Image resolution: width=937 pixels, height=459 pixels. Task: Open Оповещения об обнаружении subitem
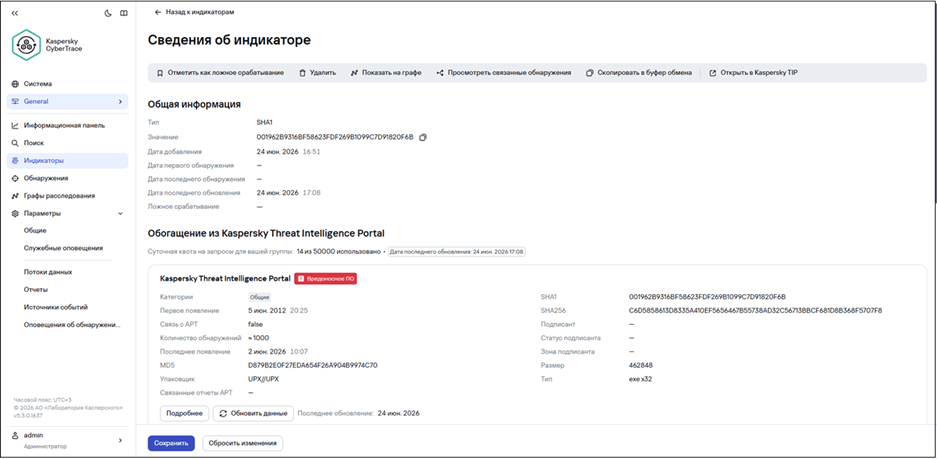(72, 325)
